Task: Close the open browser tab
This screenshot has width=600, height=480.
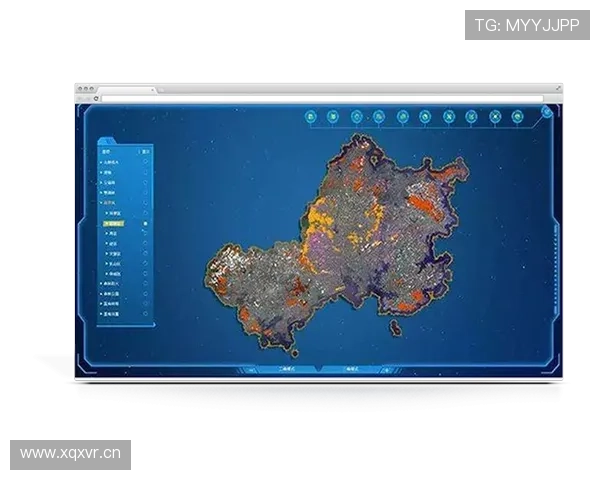Action: 153,90
